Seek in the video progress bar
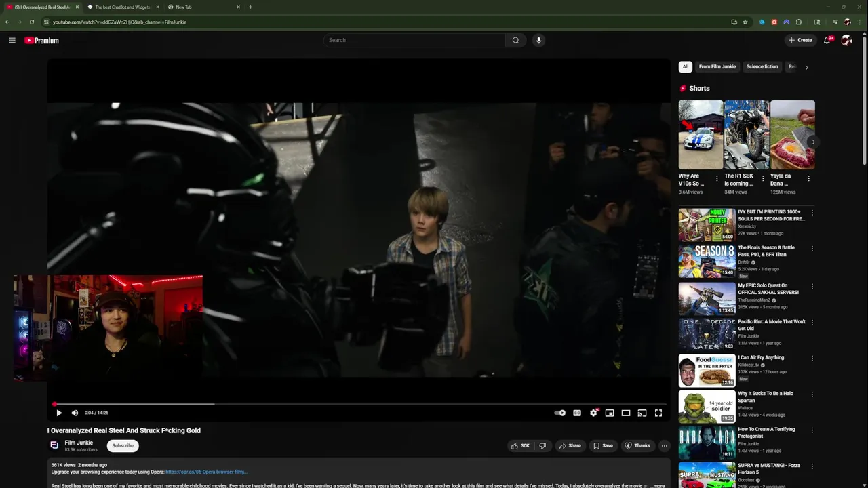 tap(359, 404)
